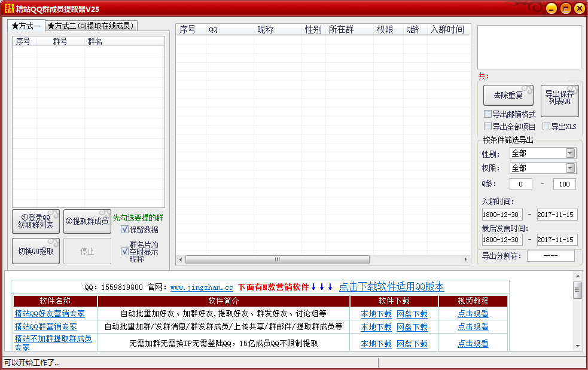
Task: Click the 所在群 column header
Action: [349, 29]
